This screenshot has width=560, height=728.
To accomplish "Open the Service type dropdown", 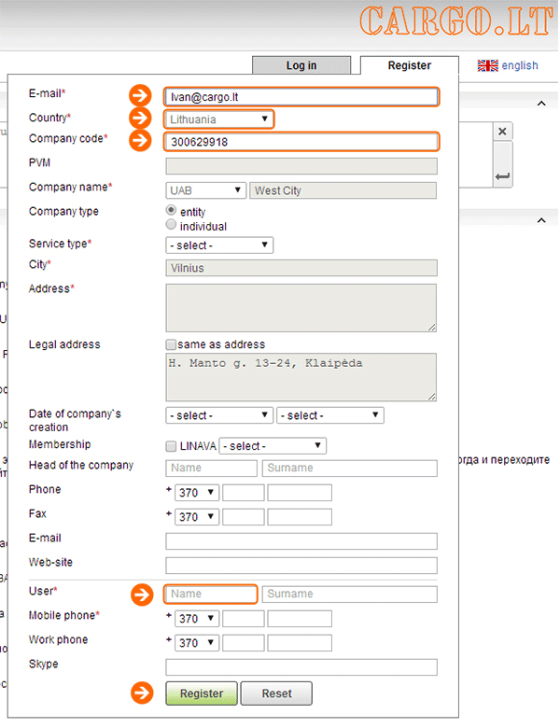I will coord(219,245).
